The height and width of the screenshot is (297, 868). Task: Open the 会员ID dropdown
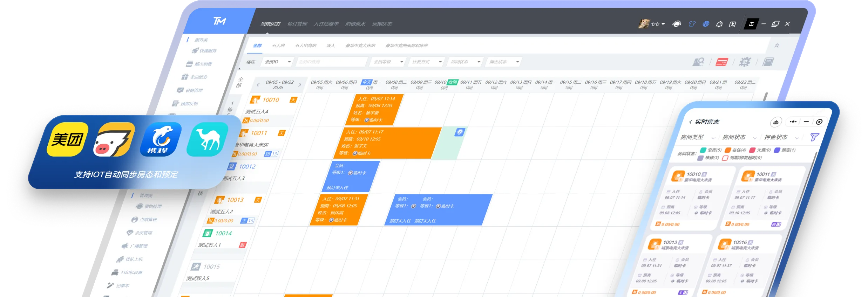278,62
